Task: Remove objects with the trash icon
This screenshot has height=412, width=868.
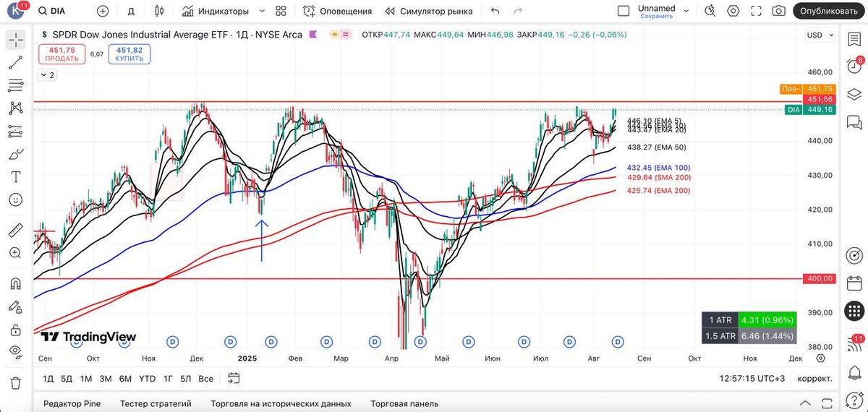Action: [15, 382]
